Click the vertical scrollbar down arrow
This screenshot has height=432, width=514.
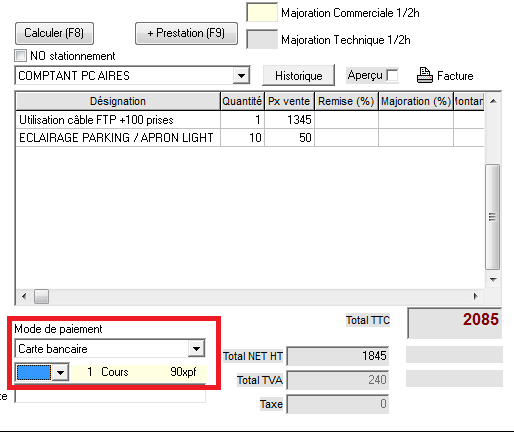click(x=493, y=280)
